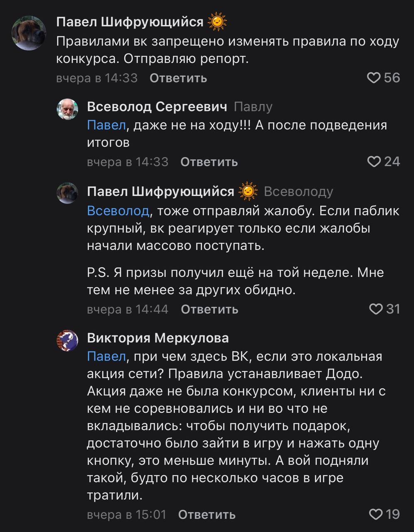Click sun emoji status beside top Pavel name
The image size is (414, 532).
217,22
